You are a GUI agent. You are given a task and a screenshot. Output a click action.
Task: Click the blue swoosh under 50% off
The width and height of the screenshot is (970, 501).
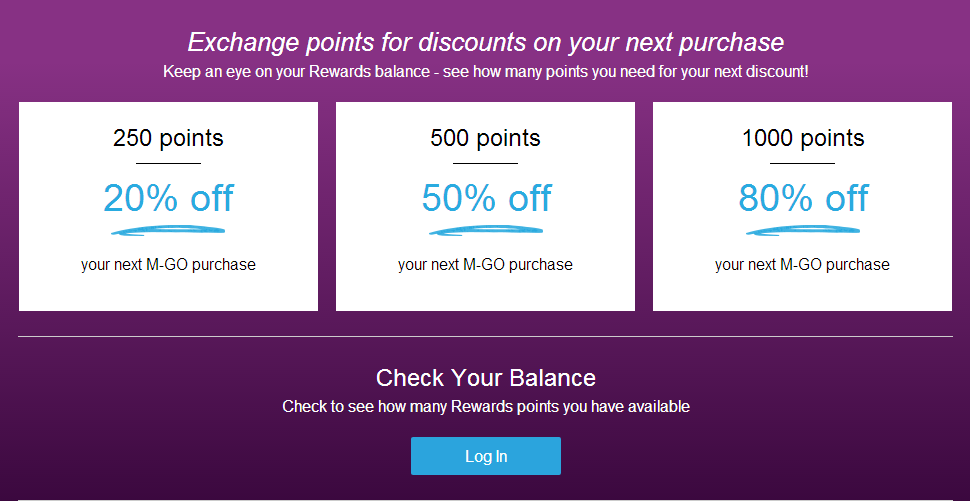pos(486,231)
